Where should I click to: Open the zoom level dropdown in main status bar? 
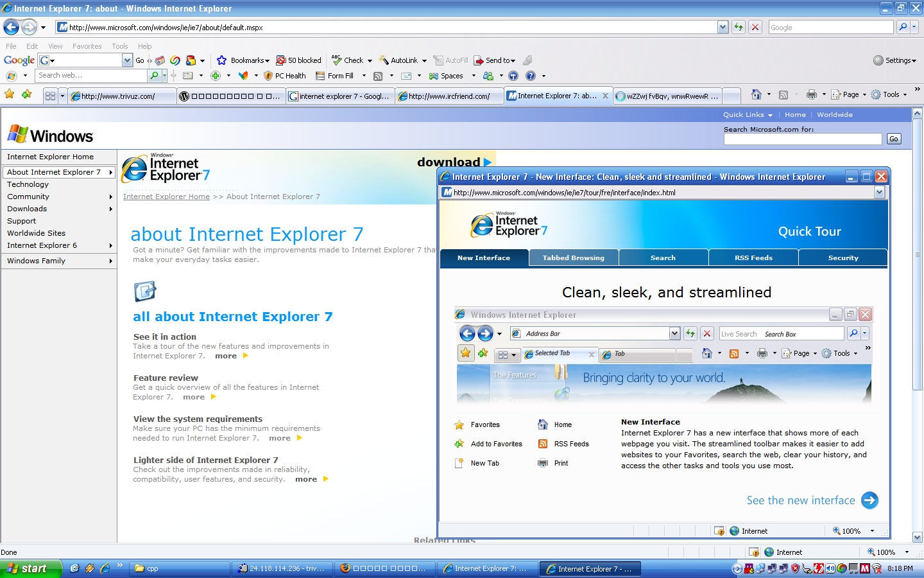click(907, 552)
